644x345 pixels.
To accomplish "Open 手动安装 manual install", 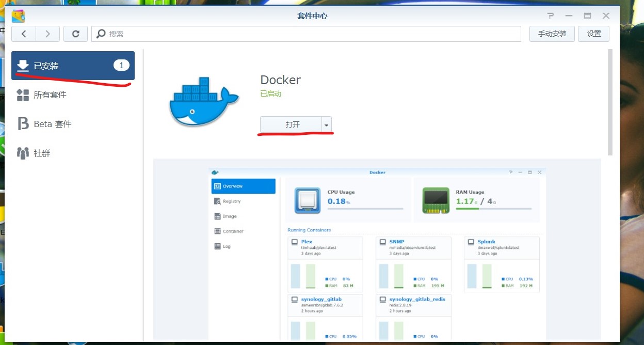I will click(552, 34).
